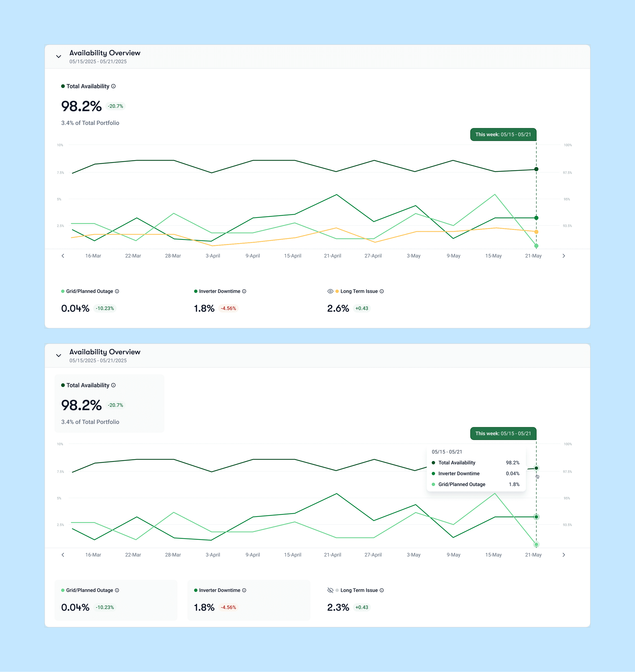Hide Long Term Issue series via eye icon
This screenshot has width=635, height=672.
(x=330, y=291)
